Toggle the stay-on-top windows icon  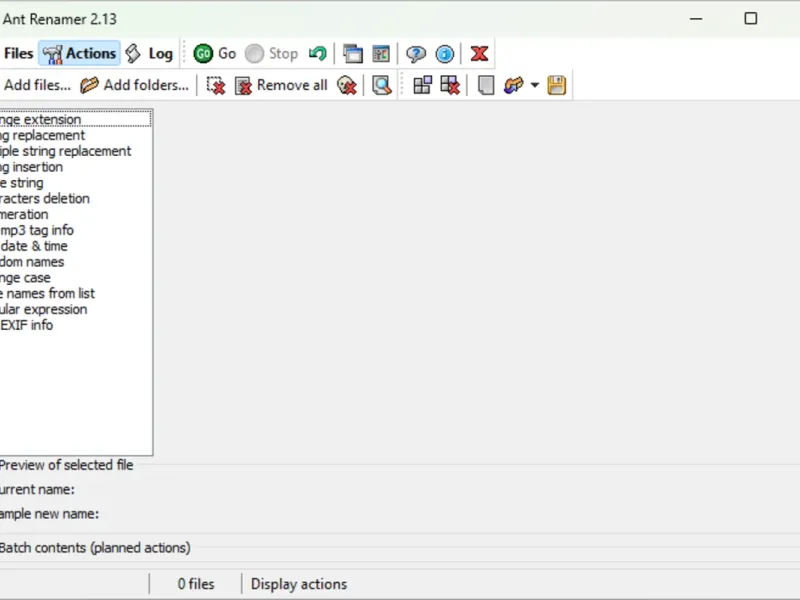coord(353,53)
